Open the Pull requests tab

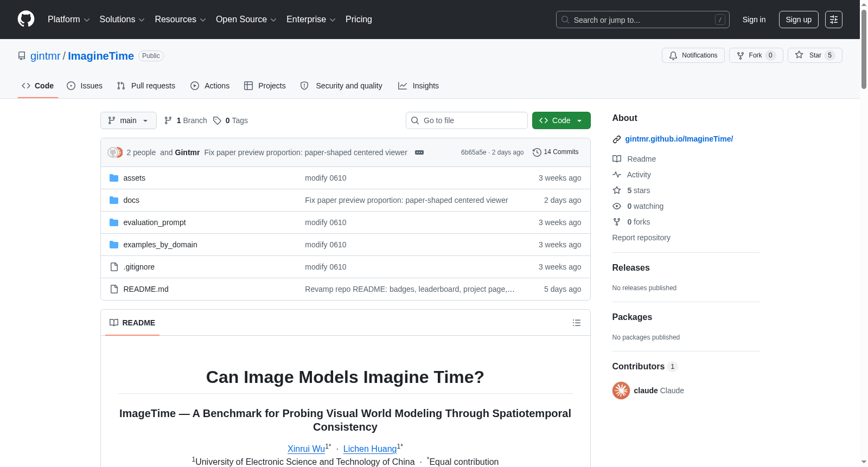pyautogui.click(x=146, y=86)
